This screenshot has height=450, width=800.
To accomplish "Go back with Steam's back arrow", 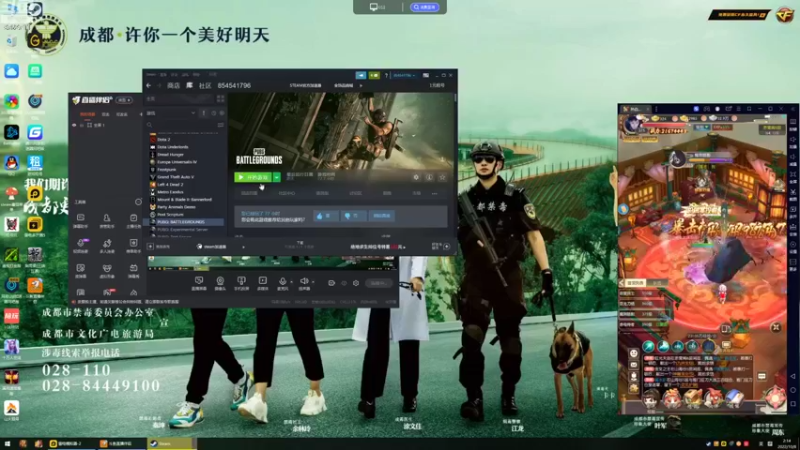I will [x=149, y=86].
